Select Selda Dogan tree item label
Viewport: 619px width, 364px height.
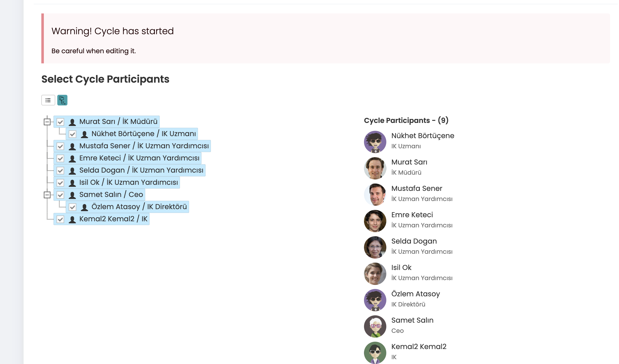coord(141,170)
